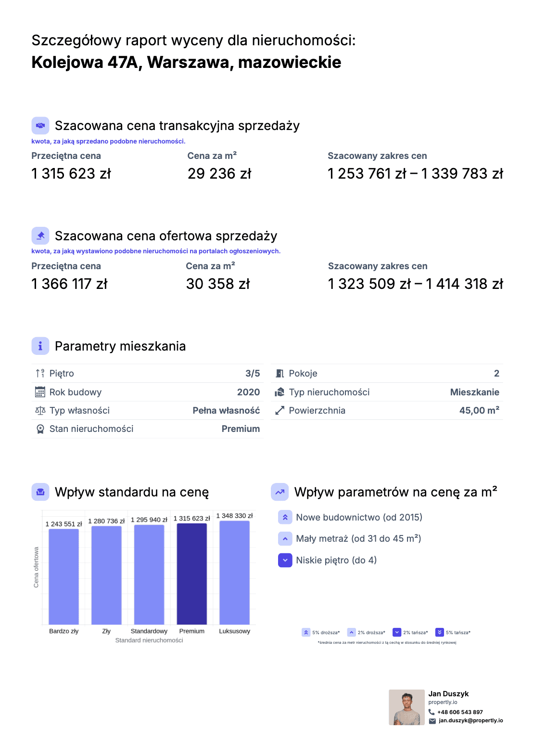This screenshot has width=534, height=756.
Task: Click the badge icon beside Stan nieruchomości
Action: [x=40, y=429]
